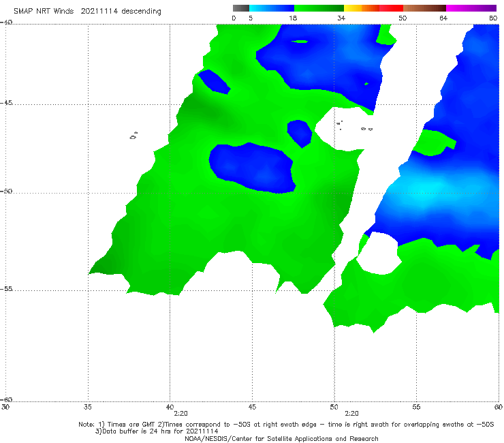Pick the cyan-to-blue segment of the color bar
This screenshot has width=504, height=443.
272,8
